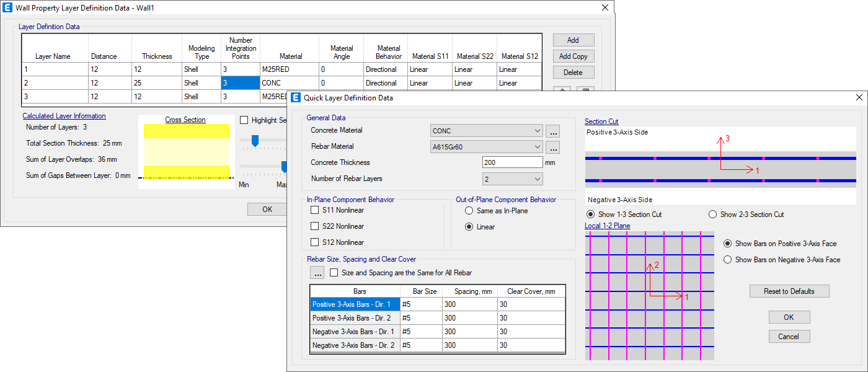Viewport: 868px width, 372px height.
Task: Click the Material S22 Linear cell in layer 2
Action: coord(474,83)
